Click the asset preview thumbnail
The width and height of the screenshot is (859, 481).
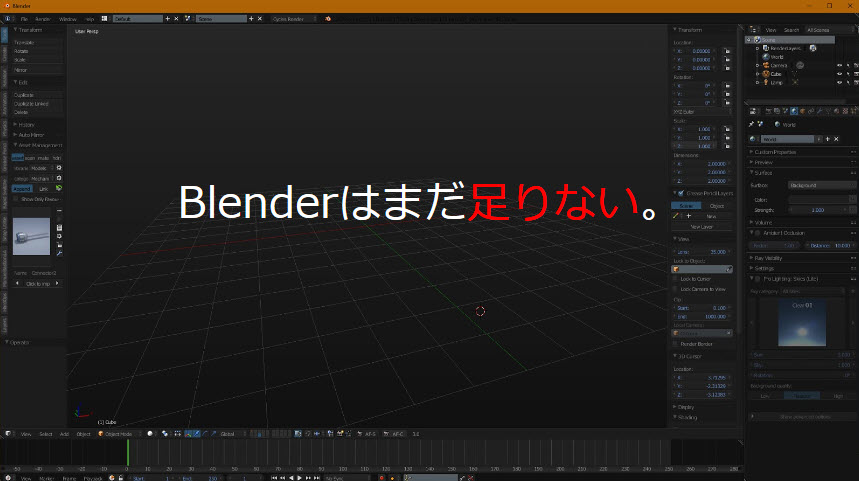tap(31, 237)
